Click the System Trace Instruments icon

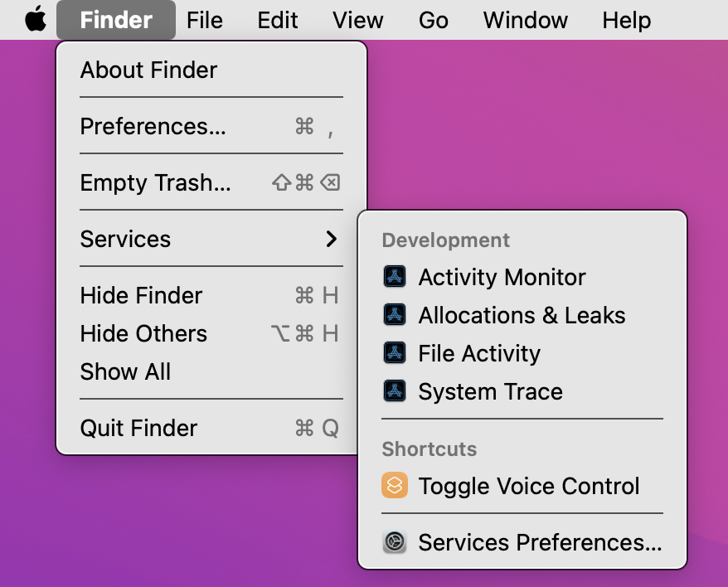click(395, 391)
